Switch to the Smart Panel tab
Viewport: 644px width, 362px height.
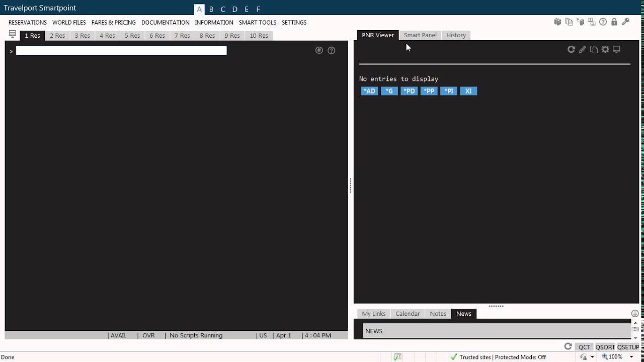tap(420, 35)
